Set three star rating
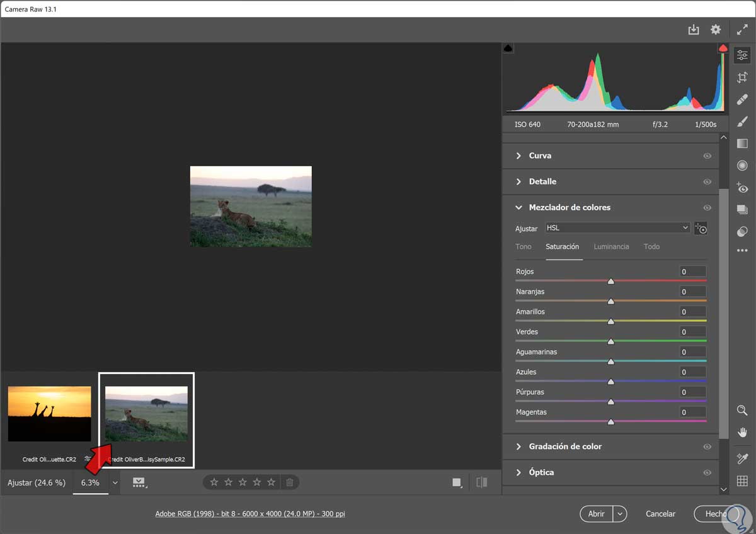Viewport: 756px width, 534px height. point(243,482)
